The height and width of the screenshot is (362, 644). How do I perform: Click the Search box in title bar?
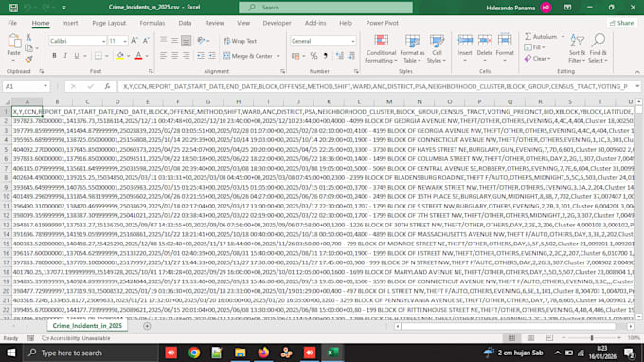[326, 8]
